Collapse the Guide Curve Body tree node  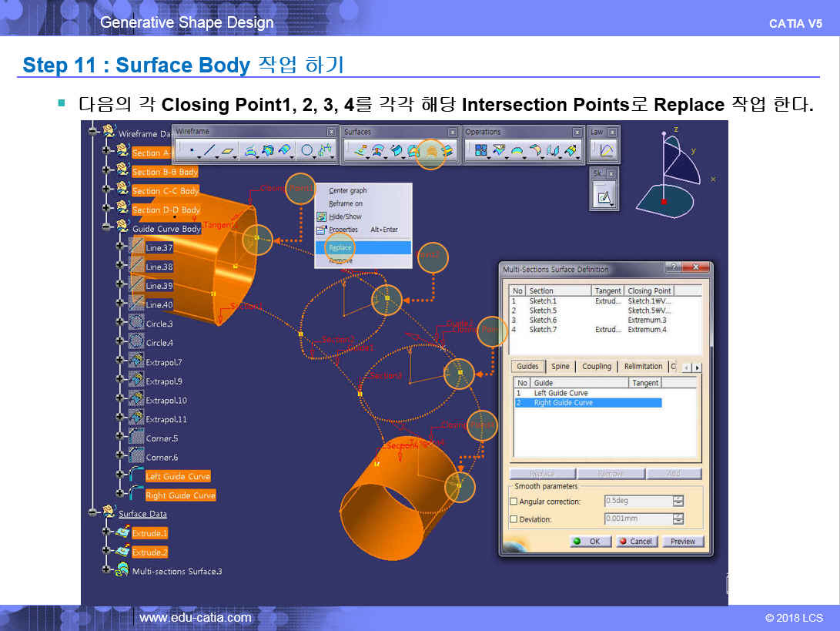(106, 227)
